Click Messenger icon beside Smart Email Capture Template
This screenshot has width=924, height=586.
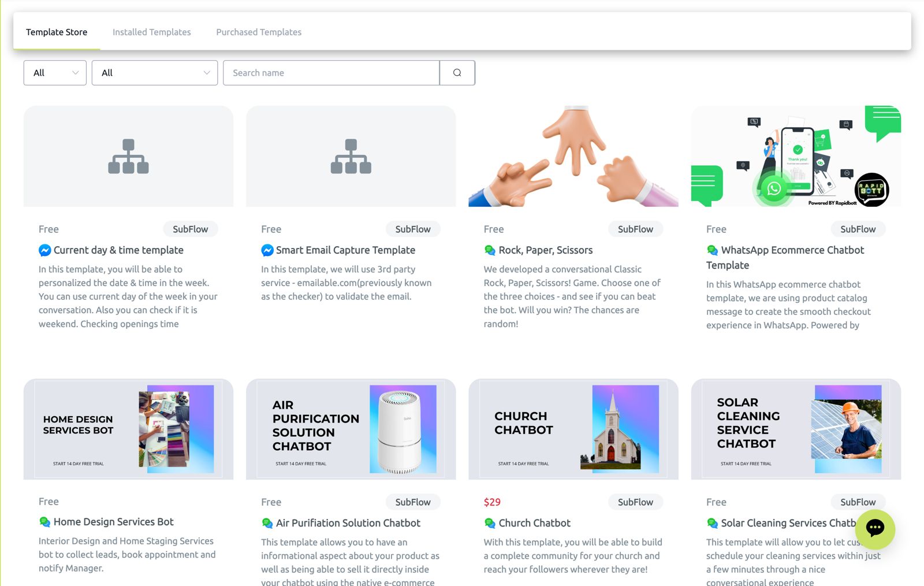[x=267, y=250]
